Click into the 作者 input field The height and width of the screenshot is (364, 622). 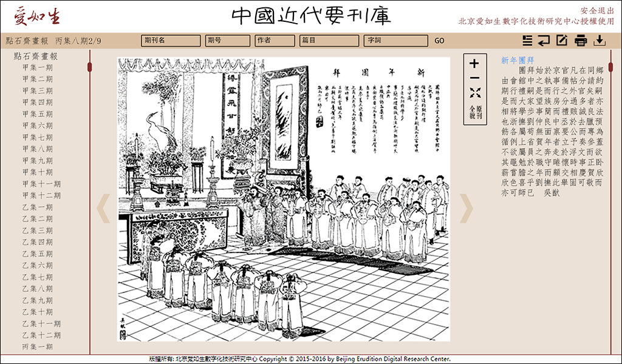[275, 41]
